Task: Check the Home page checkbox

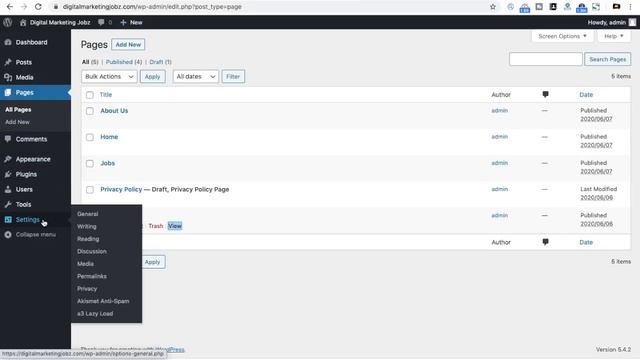Action: pos(90,137)
